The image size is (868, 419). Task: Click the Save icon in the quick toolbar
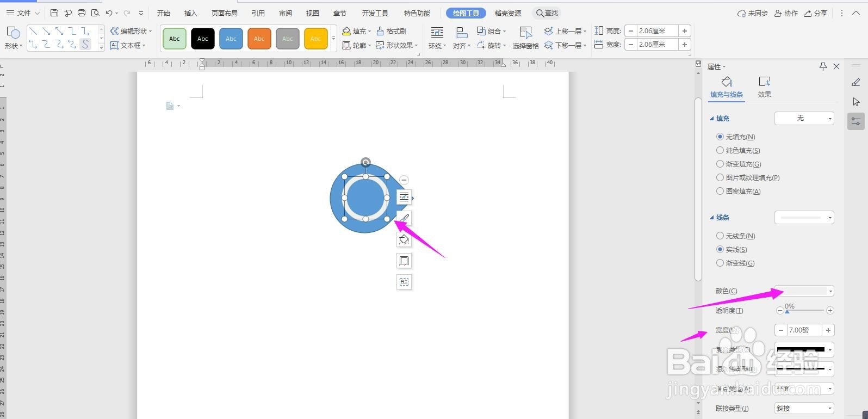click(x=54, y=13)
